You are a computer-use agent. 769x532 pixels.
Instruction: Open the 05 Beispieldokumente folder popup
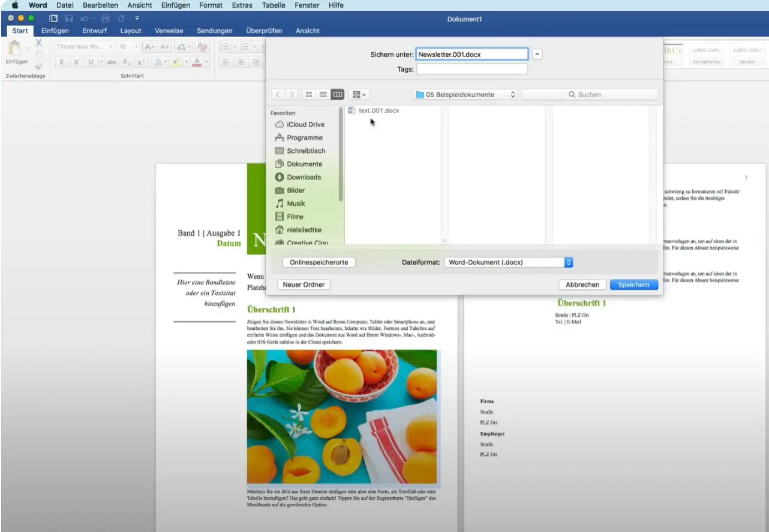(465, 95)
